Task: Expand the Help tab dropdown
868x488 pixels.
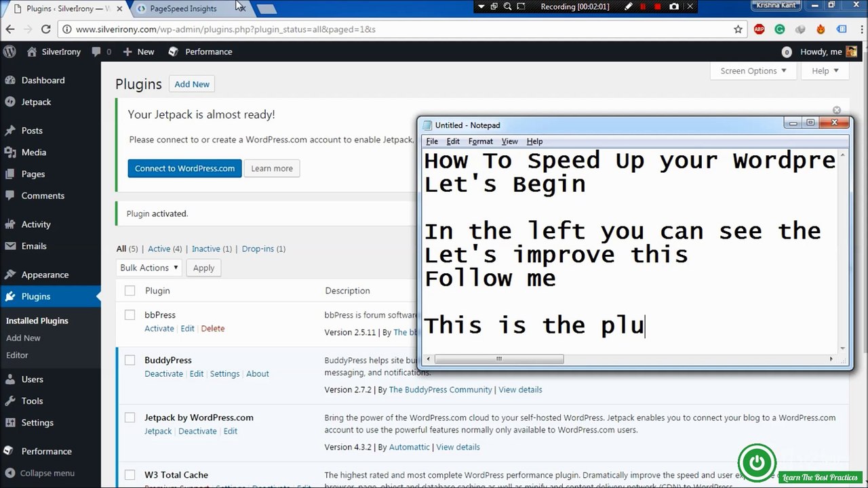Action: [x=825, y=70]
